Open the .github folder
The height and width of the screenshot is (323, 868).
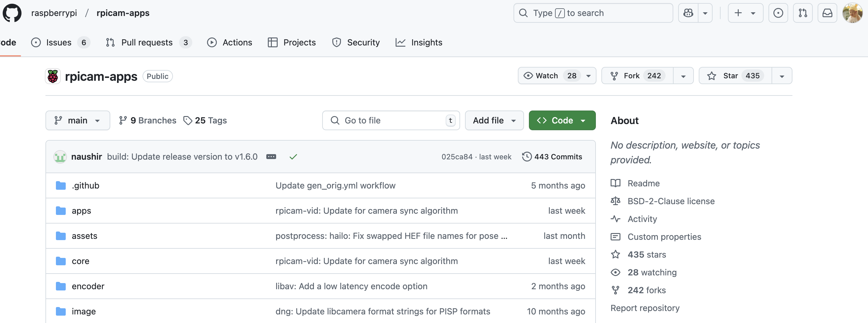[86, 185]
